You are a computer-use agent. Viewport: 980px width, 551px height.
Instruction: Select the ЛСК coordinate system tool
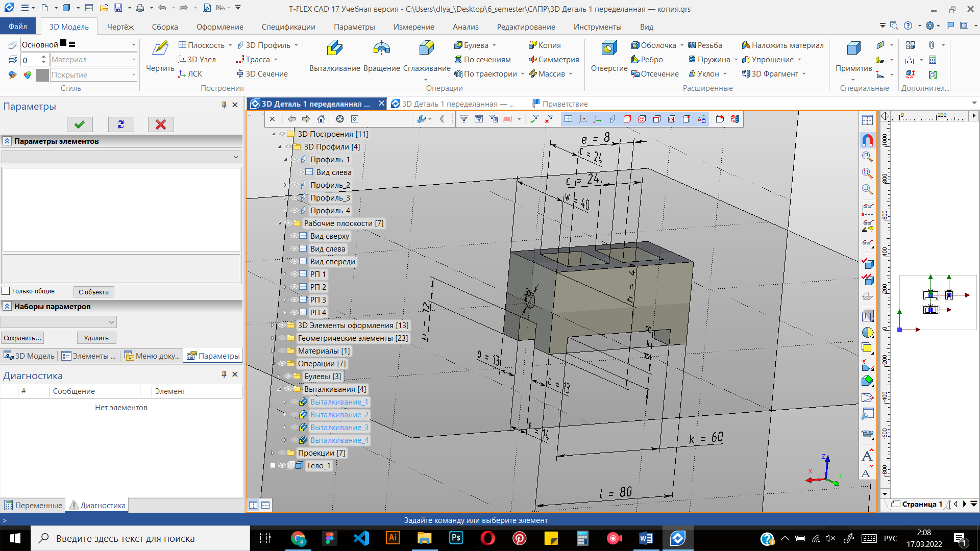pos(190,74)
